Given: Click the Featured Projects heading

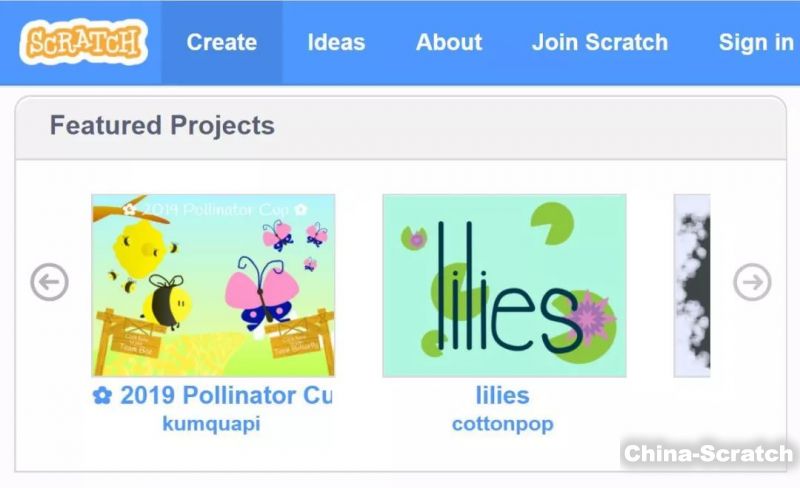Looking at the screenshot, I should click(162, 126).
